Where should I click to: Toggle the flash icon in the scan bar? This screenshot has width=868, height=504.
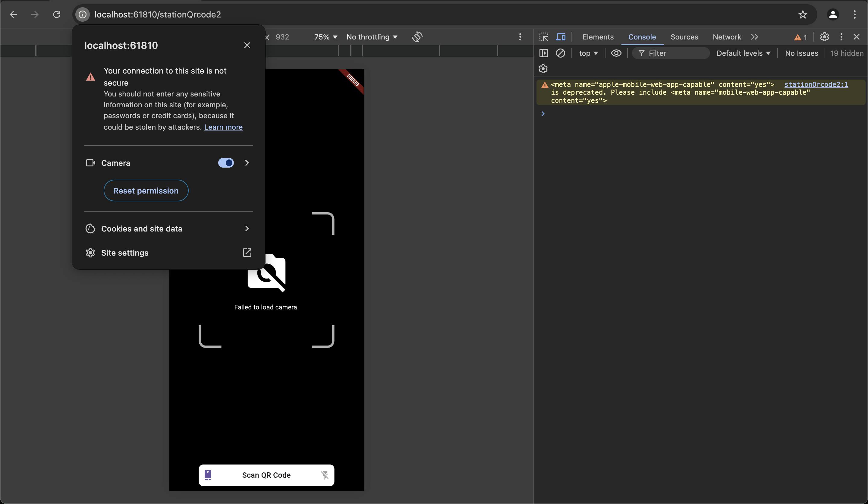coord(325,475)
